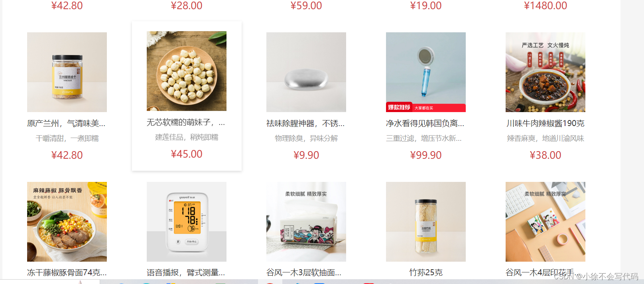644x284 pixels.
Task: Open the Korean shower head product image
Action: click(426, 72)
